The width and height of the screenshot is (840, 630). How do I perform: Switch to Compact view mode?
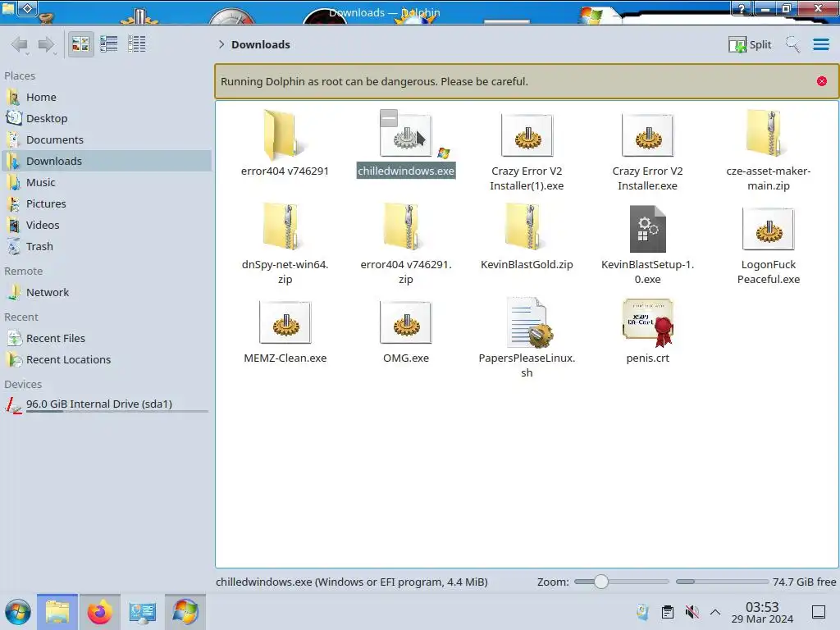coord(109,44)
